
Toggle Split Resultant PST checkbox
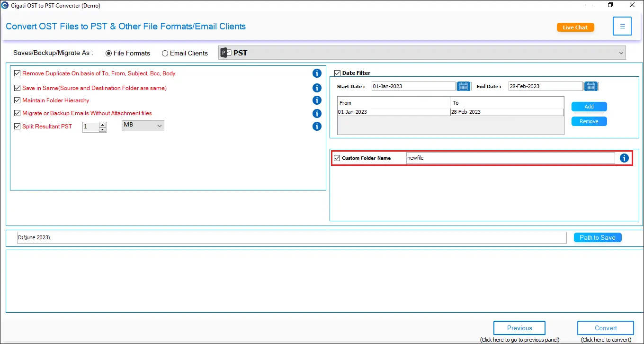18,127
